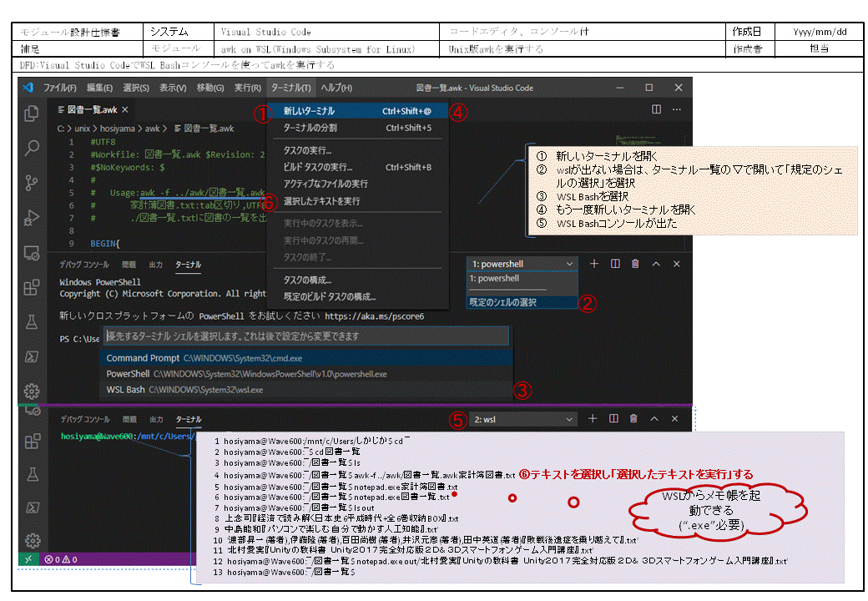Open the 実行(R) menu

pos(247,88)
